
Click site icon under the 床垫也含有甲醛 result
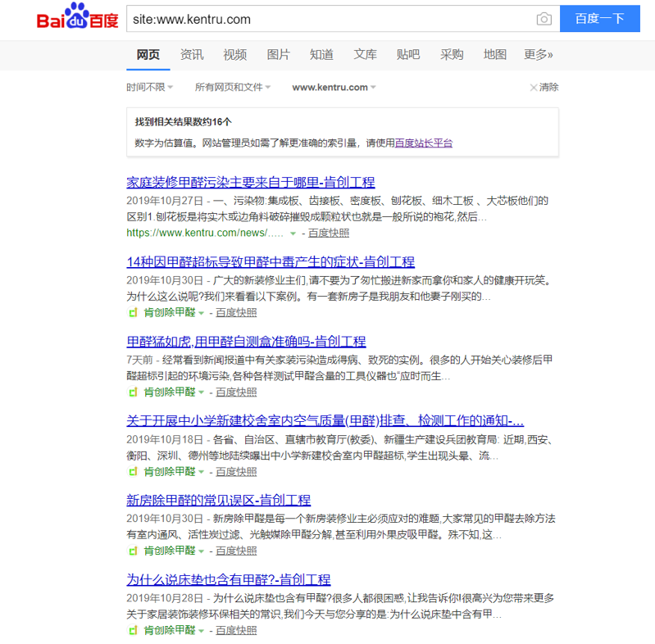pyautogui.click(x=133, y=630)
